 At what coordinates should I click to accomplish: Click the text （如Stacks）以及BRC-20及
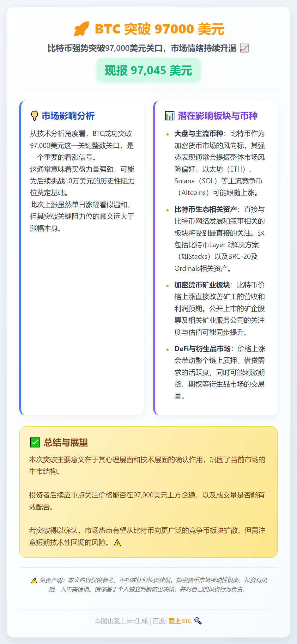coord(216,257)
